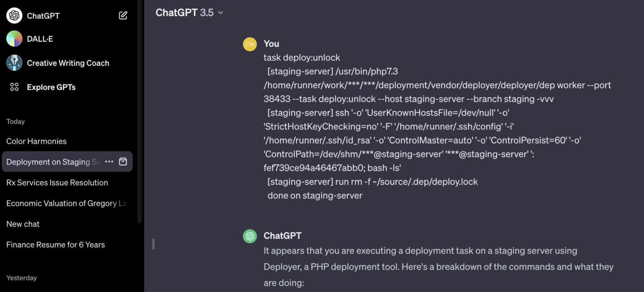Open Rx Services Issue Resolution chat
Viewport: 644px width, 292px height.
coord(67,182)
